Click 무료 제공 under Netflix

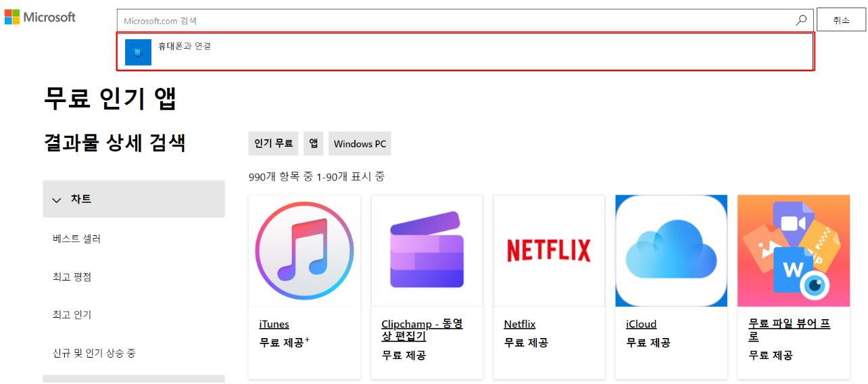point(526,343)
